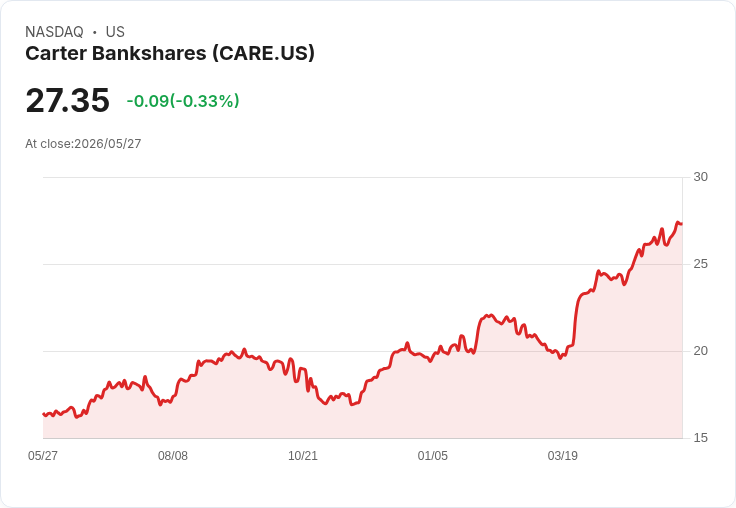Click the starting point of the price line
Viewport: 736px width, 508px height.
(44, 414)
